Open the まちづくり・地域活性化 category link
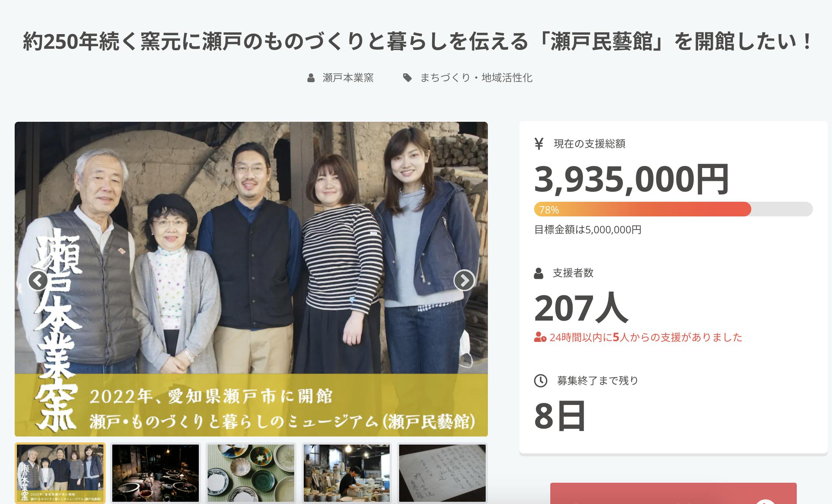Screen dimensions: 832x504 [x=476, y=78]
